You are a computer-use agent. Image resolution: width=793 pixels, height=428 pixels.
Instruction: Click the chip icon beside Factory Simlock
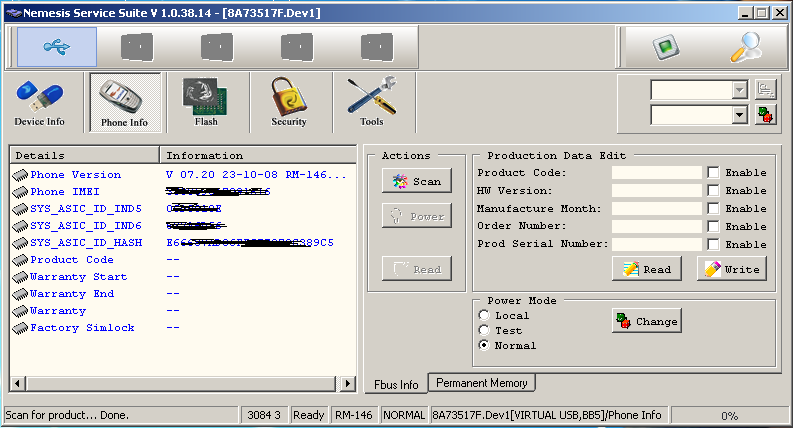[x=20, y=328]
